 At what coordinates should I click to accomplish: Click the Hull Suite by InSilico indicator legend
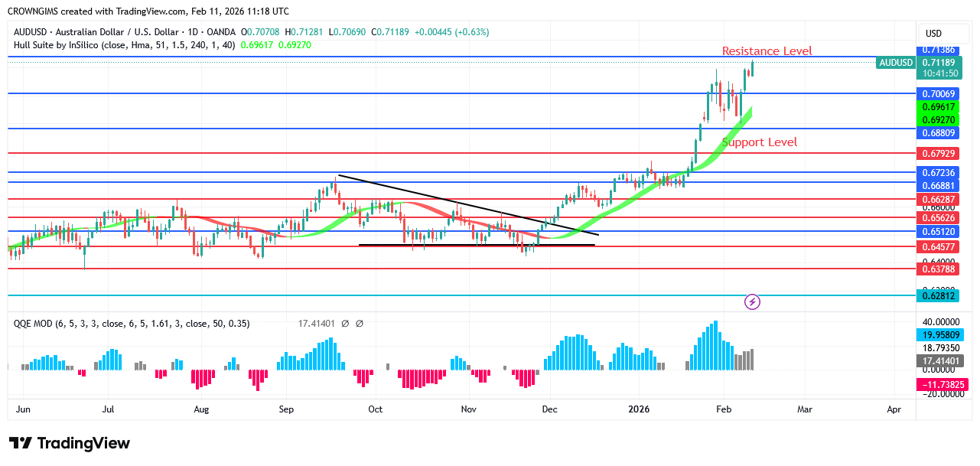coord(125,45)
